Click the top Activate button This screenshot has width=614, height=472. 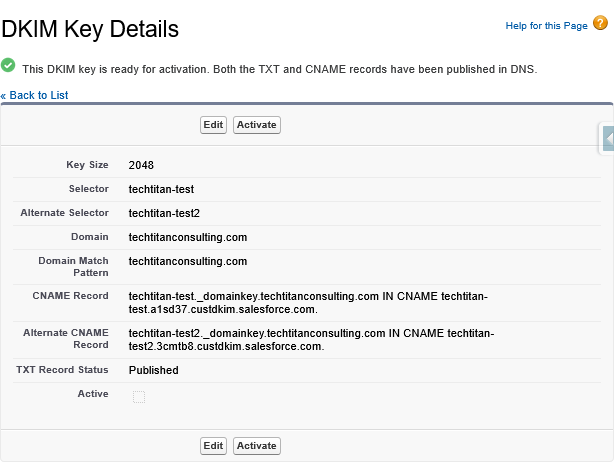click(256, 125)
